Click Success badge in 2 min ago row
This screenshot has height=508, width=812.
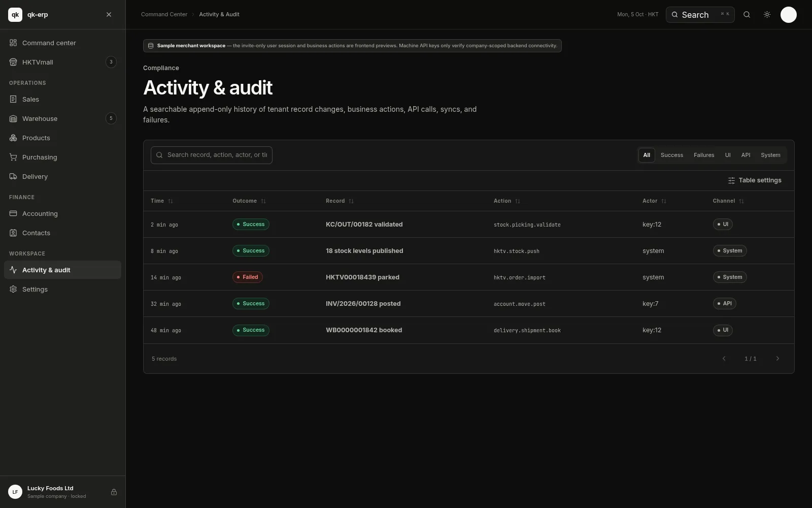[251, 225]
